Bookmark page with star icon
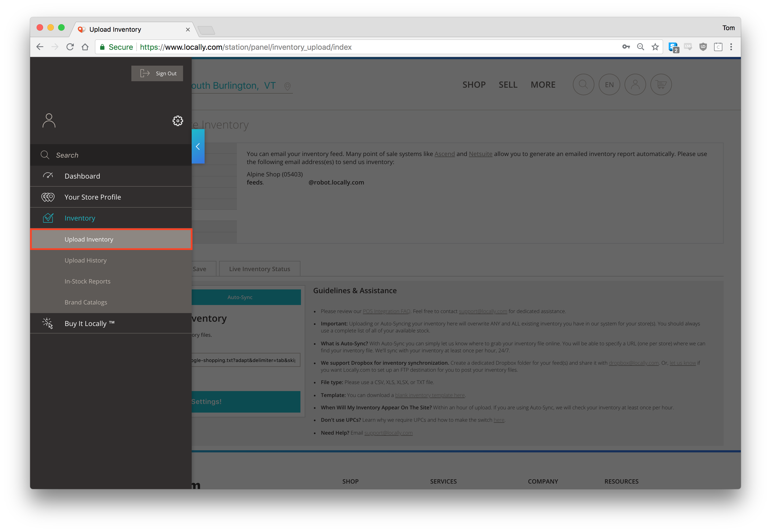771x532 pixels. click(x=655, y=47)
